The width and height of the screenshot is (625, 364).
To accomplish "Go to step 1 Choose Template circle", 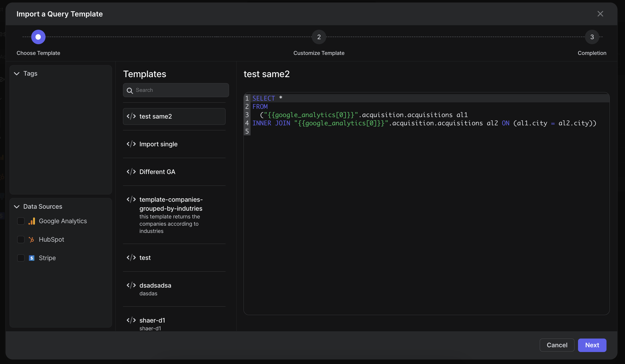I will tap(38, 37).
